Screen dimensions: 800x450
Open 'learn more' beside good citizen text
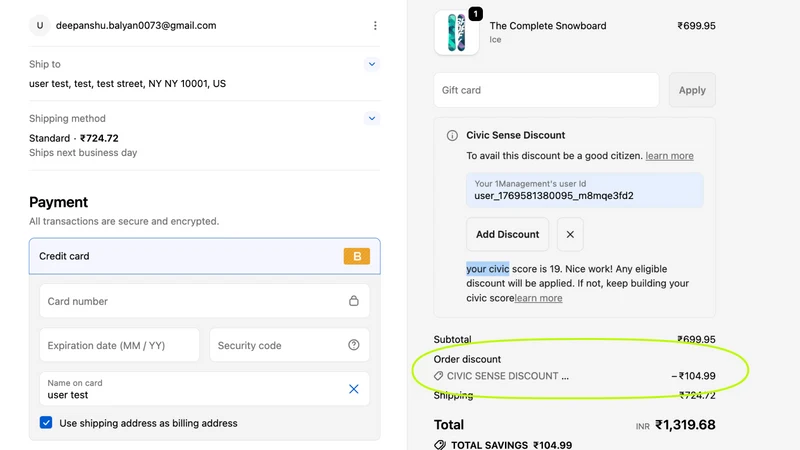[669, 156]
